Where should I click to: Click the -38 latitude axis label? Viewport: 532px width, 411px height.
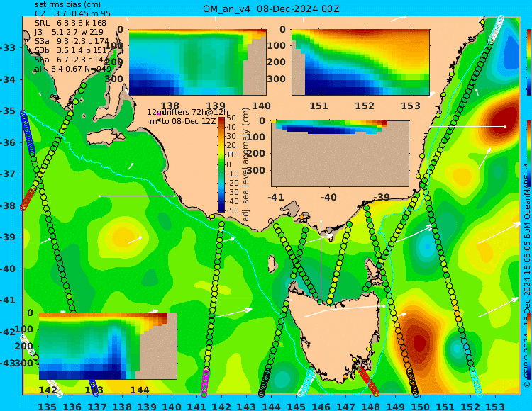pos(8,205)
